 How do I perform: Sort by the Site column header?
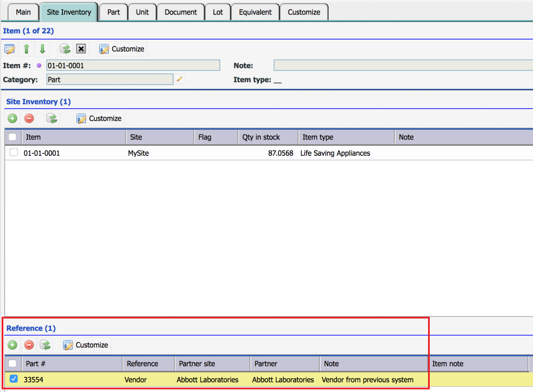click(x=160, y=137)
